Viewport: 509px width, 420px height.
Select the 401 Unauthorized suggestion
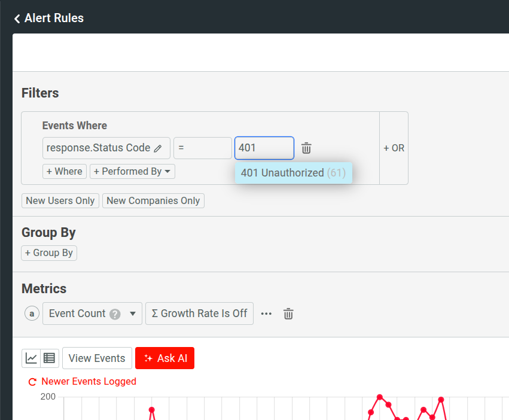(x=293, y=172)
